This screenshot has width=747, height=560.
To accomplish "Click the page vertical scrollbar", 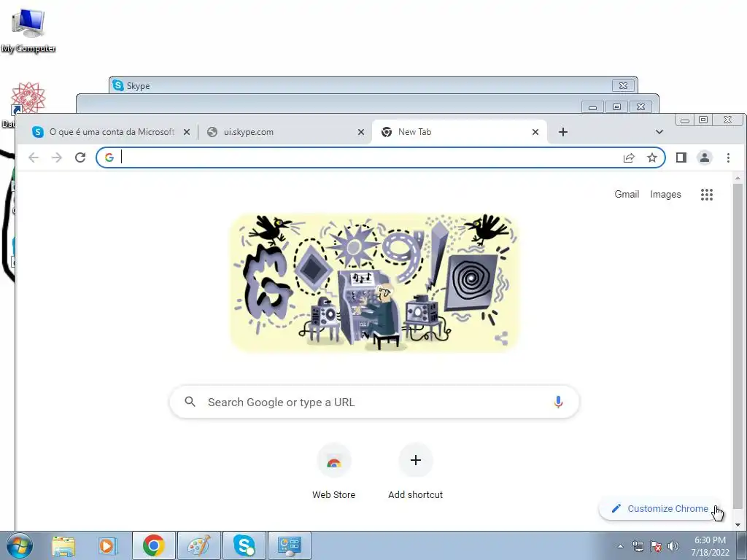I will click(738, 345).
